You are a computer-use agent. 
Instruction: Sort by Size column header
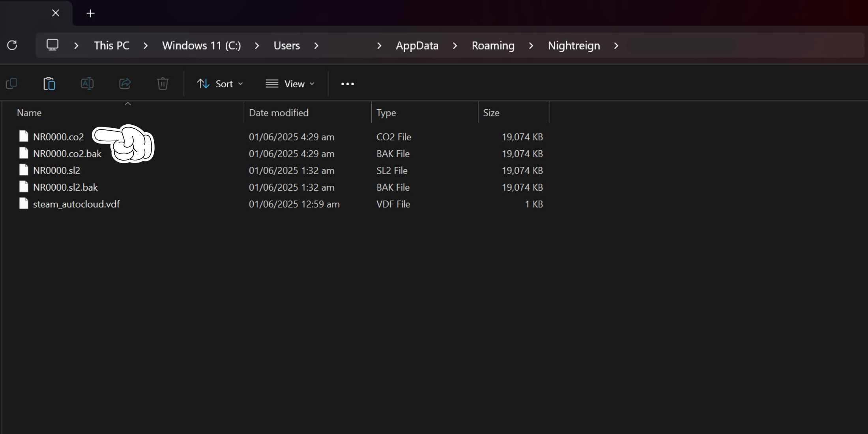point(491,113)
